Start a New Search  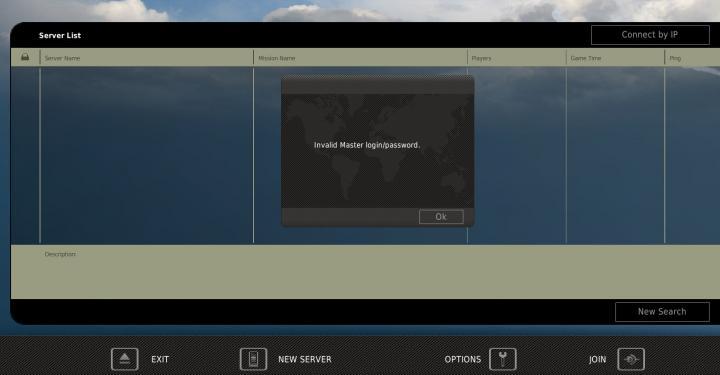[662, 312]
